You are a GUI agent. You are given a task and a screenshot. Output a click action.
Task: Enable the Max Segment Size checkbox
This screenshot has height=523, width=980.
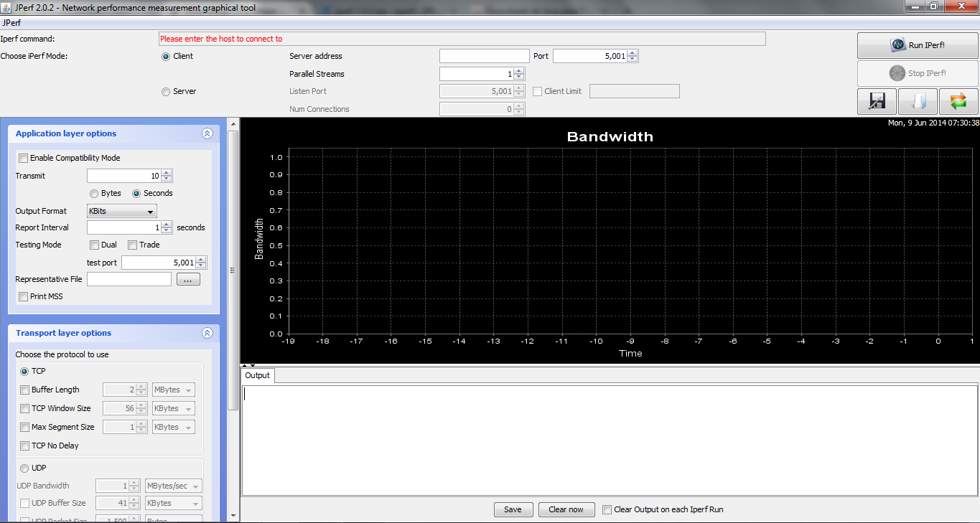tap(25, 428)
